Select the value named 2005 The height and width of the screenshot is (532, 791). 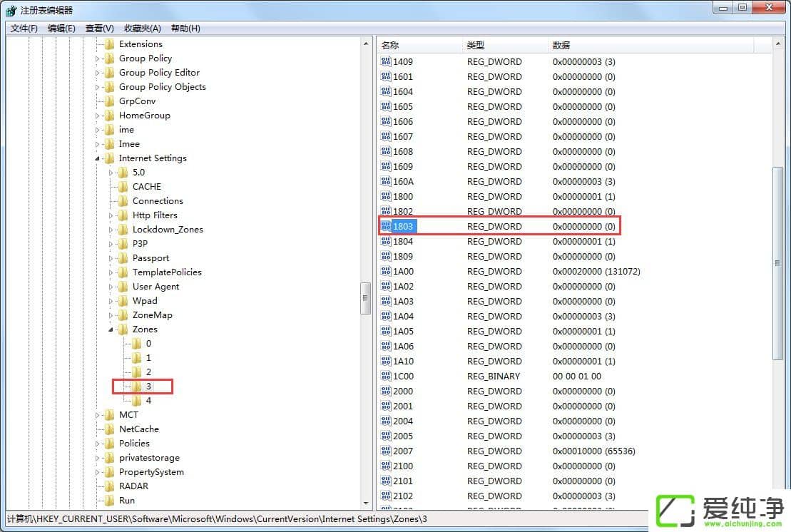tap(402, 436)
